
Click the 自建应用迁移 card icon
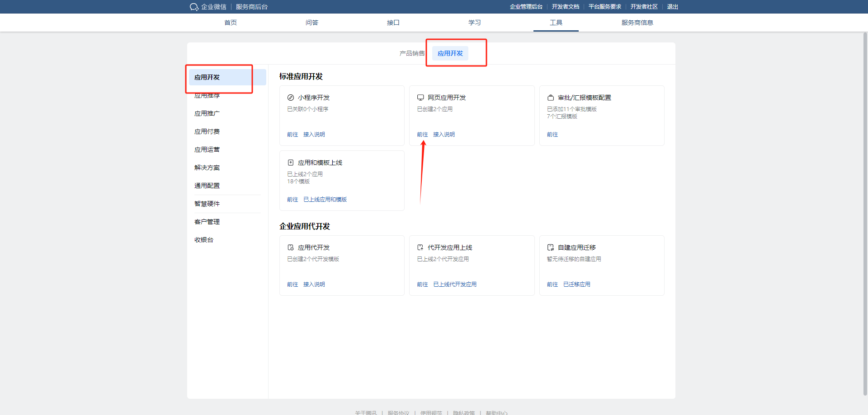coord(551,247)
